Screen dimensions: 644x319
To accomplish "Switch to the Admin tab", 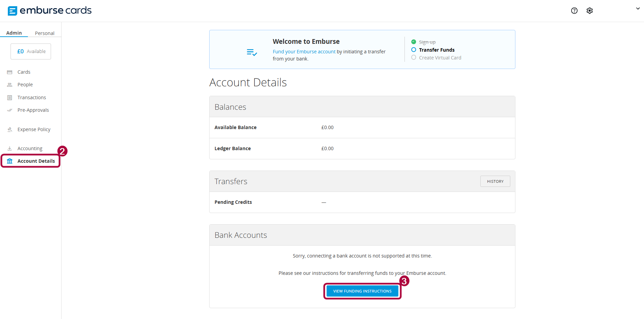I will pos(14,33).
